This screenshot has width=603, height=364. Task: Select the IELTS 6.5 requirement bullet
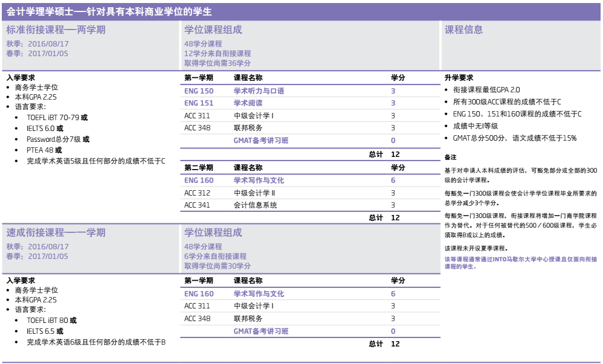(x=45, y=331)
